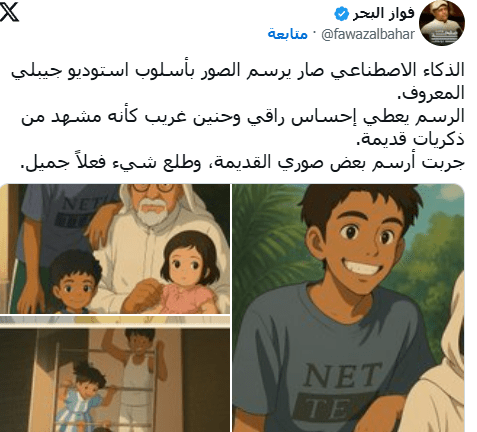Open the display name فواز البحر

tap(383, 14)
